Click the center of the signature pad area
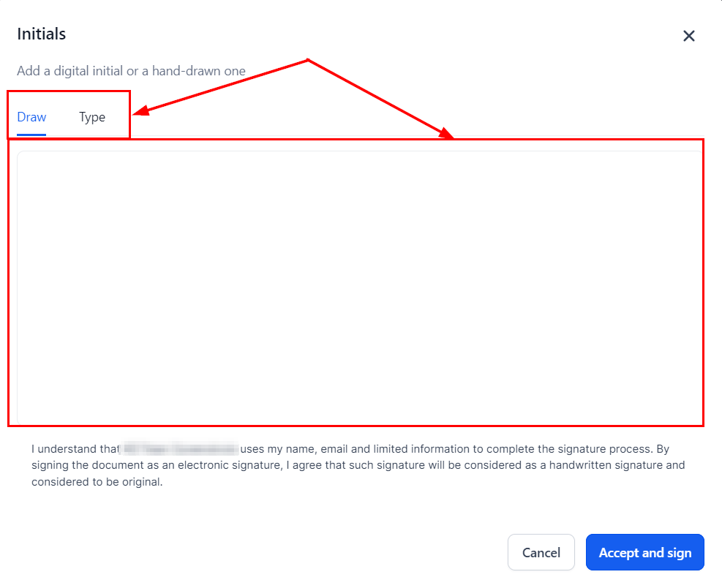Screen dimensions: 722x588 click(359, 288)
